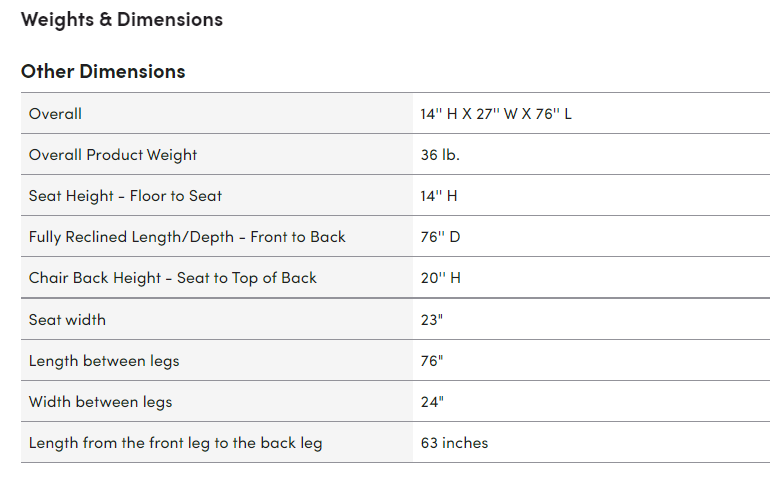The width and height of the screenshot is (770, 478).
Task: Click the 36 lb. weight value
Action: 440,155
